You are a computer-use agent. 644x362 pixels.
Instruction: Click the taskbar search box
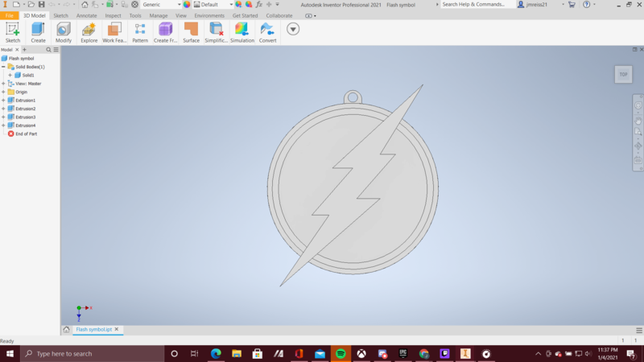click(92, 353)
